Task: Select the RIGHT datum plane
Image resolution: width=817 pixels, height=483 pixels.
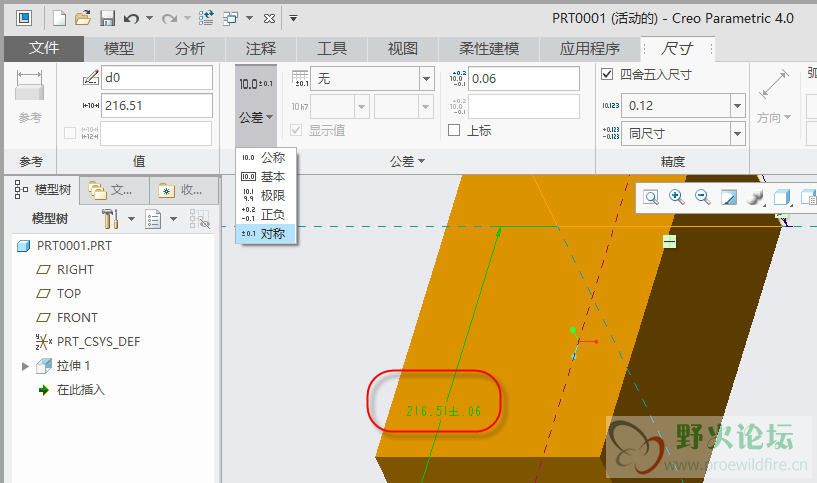Action: 75,269
